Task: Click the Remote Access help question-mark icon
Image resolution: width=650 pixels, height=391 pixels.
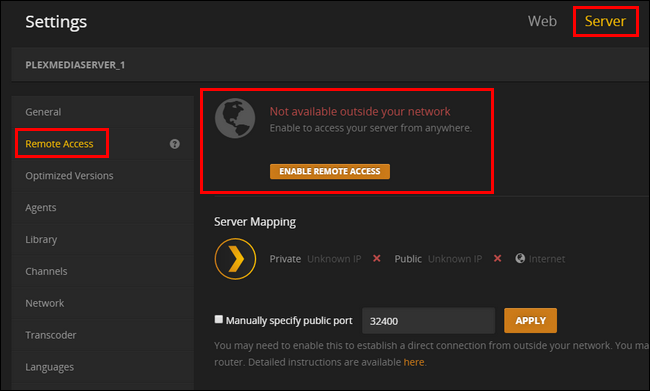Action: click(x=175, y=144)
